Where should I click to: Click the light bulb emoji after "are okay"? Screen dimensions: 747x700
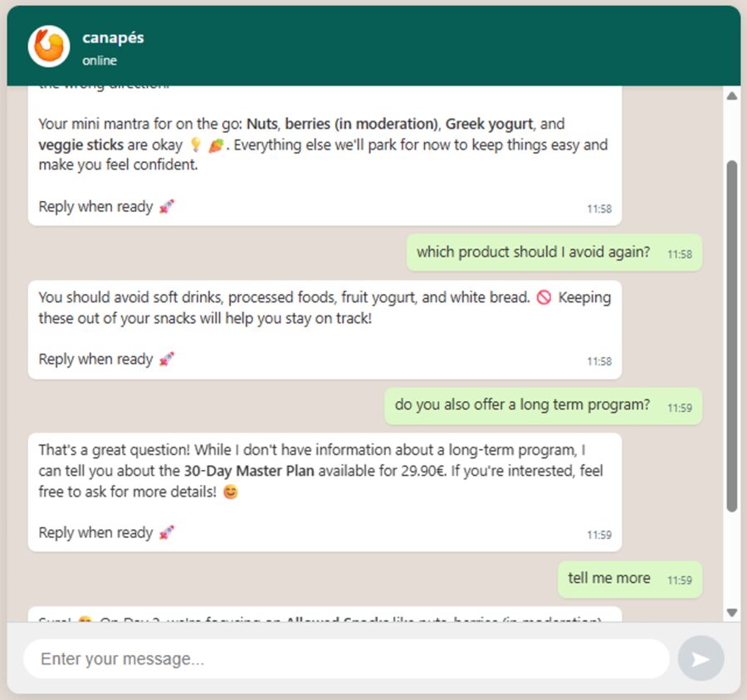195,144
